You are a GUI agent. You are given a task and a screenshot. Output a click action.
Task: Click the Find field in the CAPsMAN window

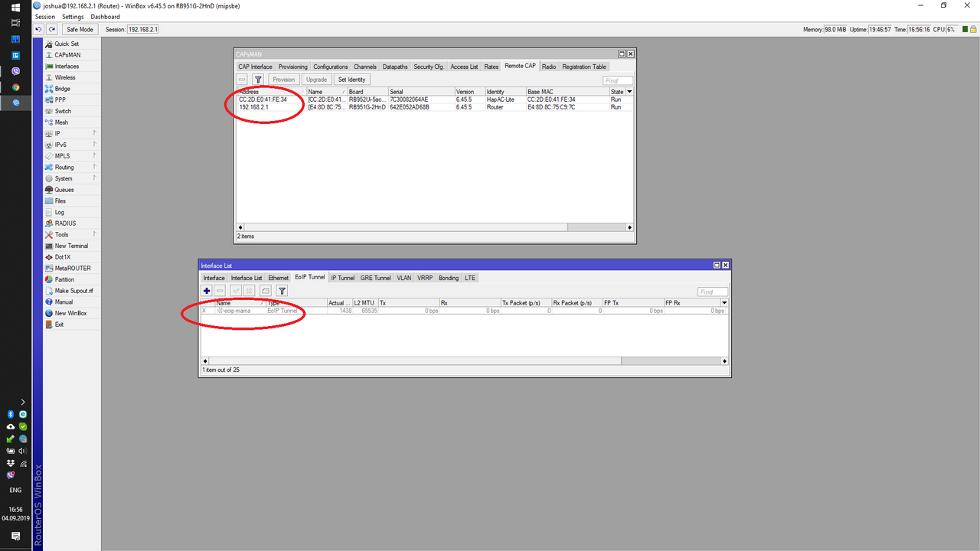click(618, 80)
